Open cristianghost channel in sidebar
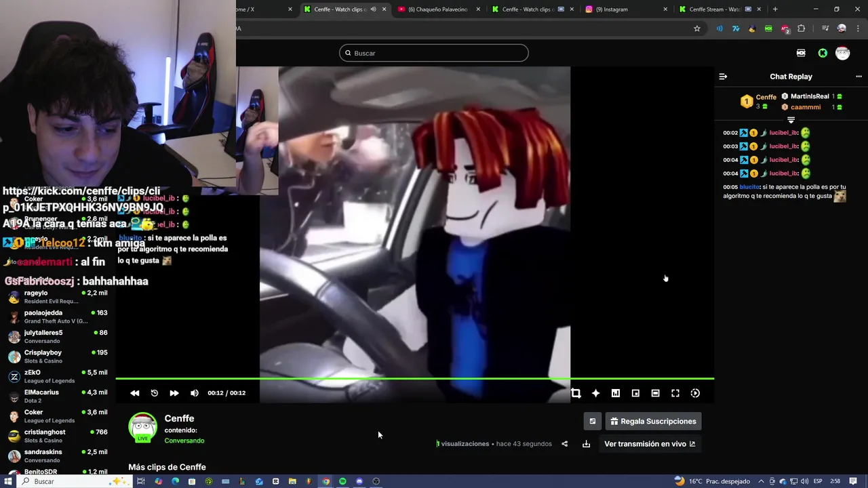 (58, 436)
